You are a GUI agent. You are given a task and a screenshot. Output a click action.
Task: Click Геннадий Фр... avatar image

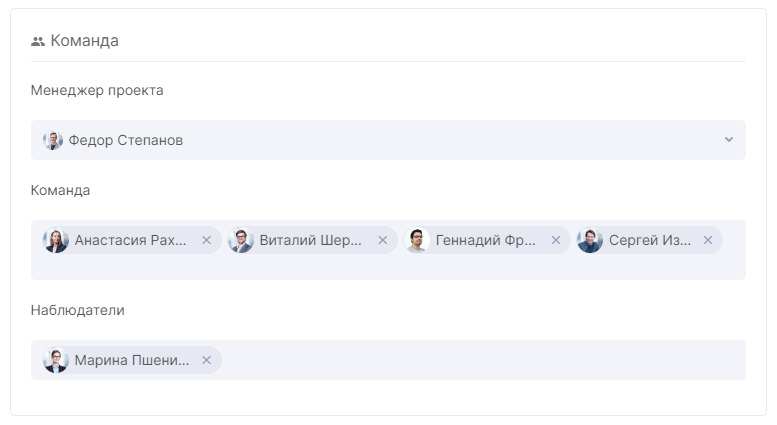417,240
